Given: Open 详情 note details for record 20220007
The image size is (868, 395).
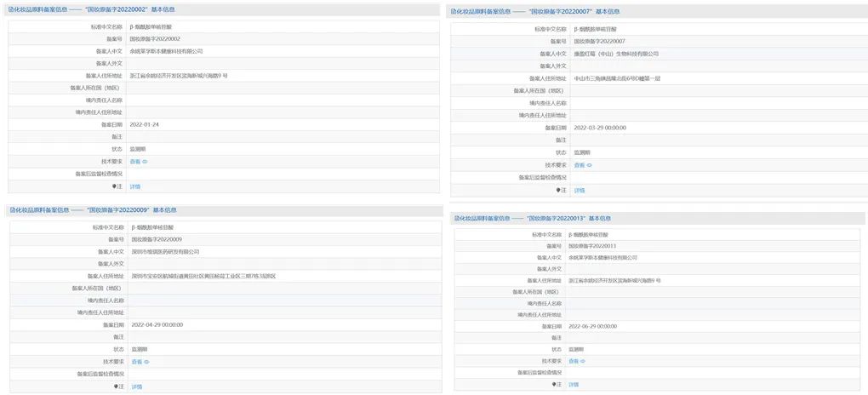Looking at the screenshot, I should pyautogui.click(x=579, y=191).
